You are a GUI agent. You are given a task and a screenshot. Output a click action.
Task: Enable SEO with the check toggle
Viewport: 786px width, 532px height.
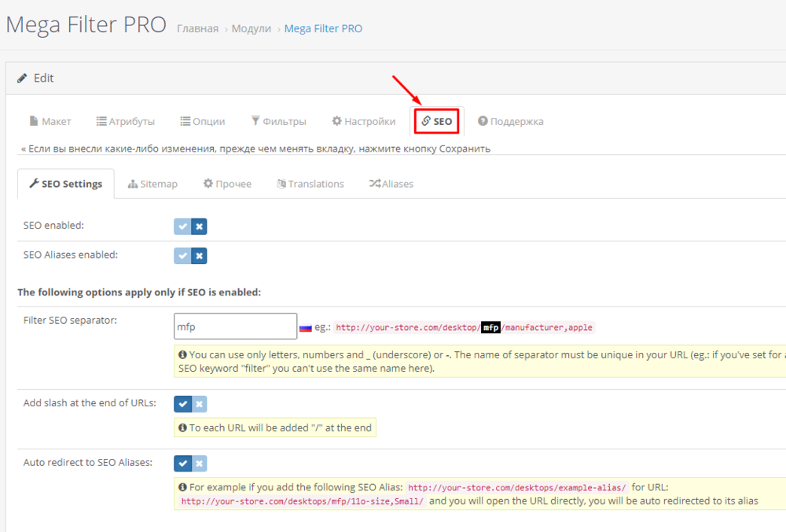[x=182, y=226]
